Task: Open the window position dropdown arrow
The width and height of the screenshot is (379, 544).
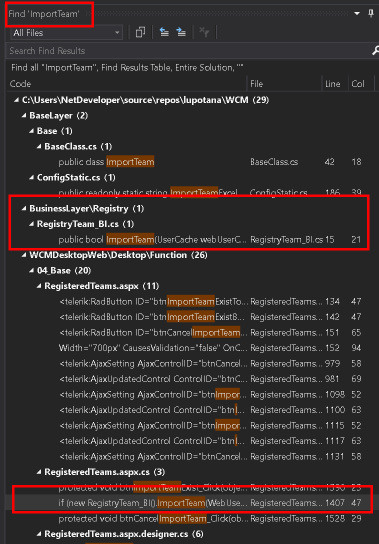Action: [357, 14]
